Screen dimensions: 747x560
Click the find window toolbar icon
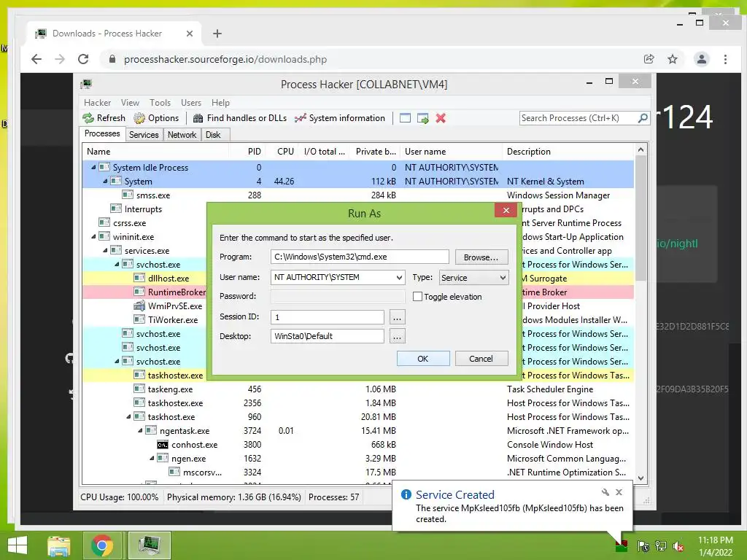[405, 118]
